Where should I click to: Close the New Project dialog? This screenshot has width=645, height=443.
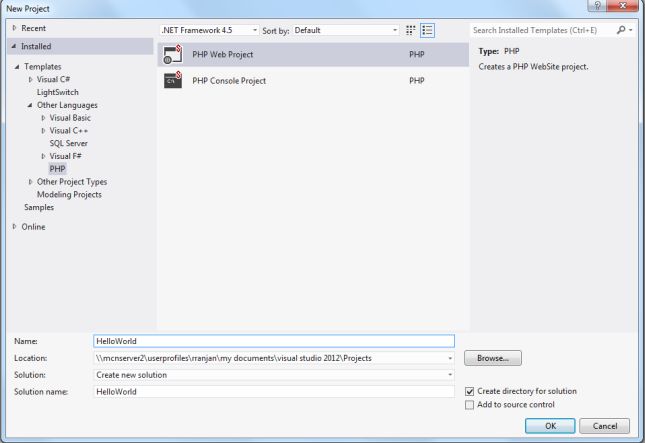click(622, 6)
